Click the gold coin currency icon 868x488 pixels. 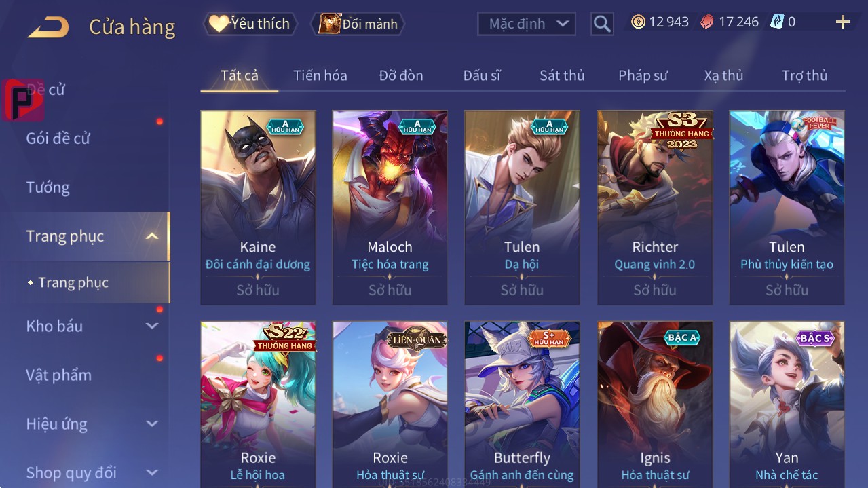click(638, 22)
